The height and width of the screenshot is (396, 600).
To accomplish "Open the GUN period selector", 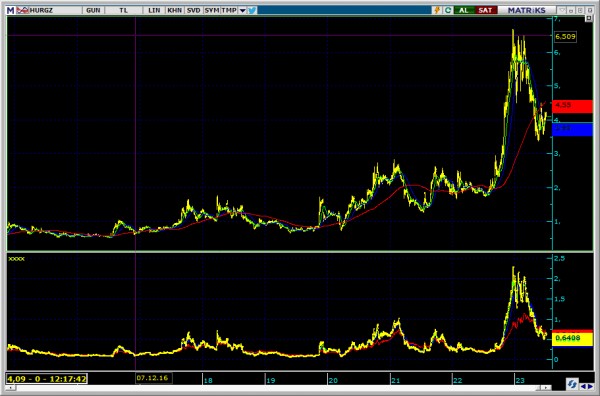I will point(93,10).
